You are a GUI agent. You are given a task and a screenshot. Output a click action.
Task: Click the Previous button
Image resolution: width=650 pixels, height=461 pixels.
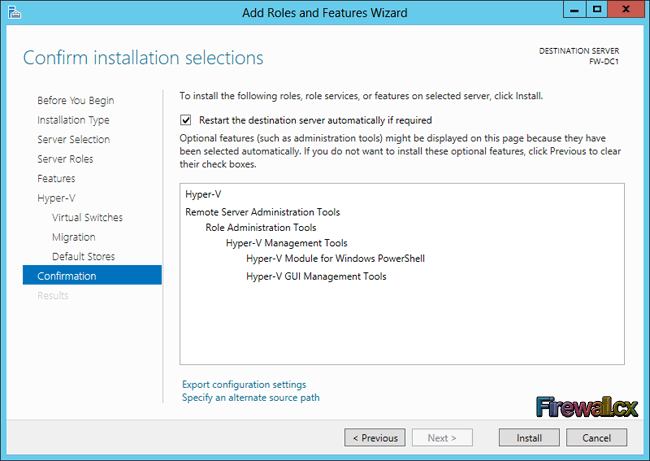[375, 437]
